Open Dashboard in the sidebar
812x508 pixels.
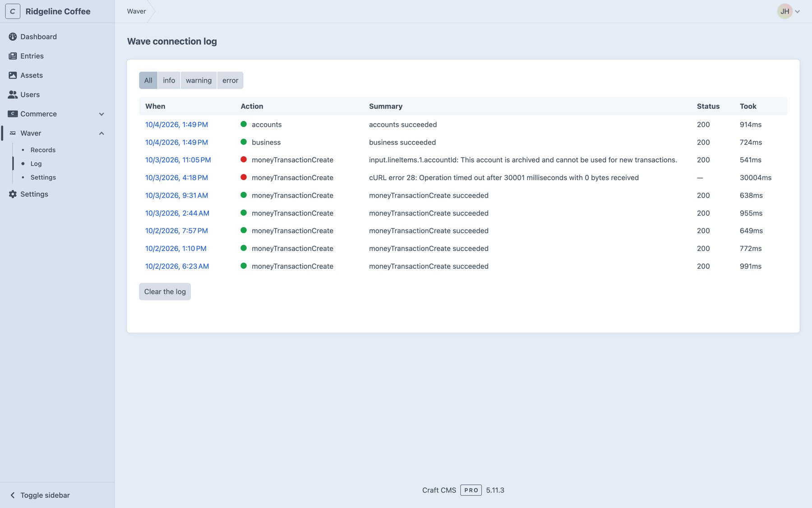click(x=38, y=37)
